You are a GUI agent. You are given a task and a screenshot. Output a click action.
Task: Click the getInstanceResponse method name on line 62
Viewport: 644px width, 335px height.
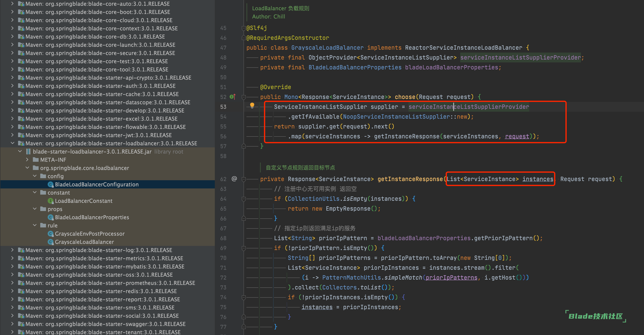point(410,179)
